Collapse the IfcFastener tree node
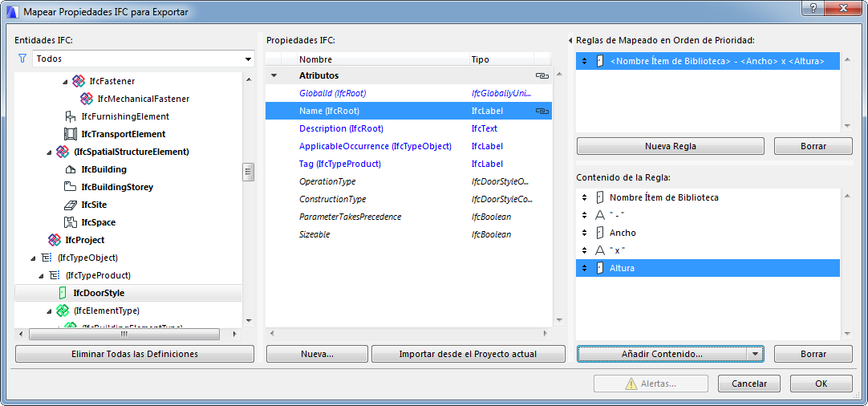The image size is (868, 406). click(x=65, y=82)
